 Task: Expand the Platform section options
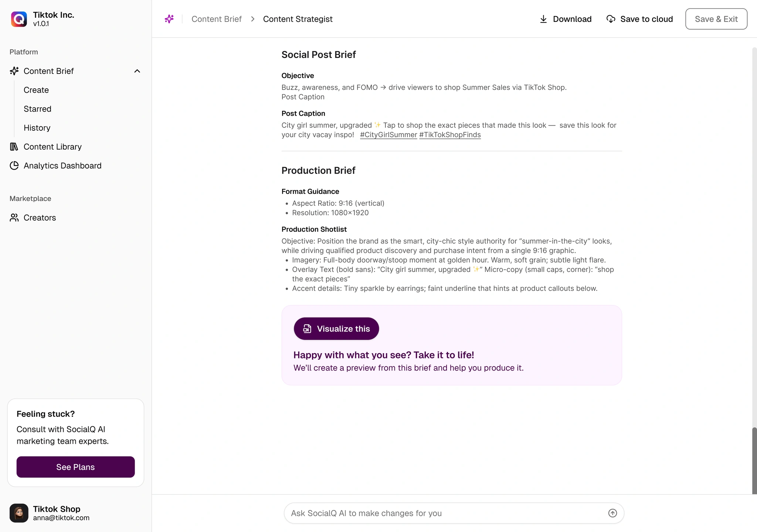point(23,52)
